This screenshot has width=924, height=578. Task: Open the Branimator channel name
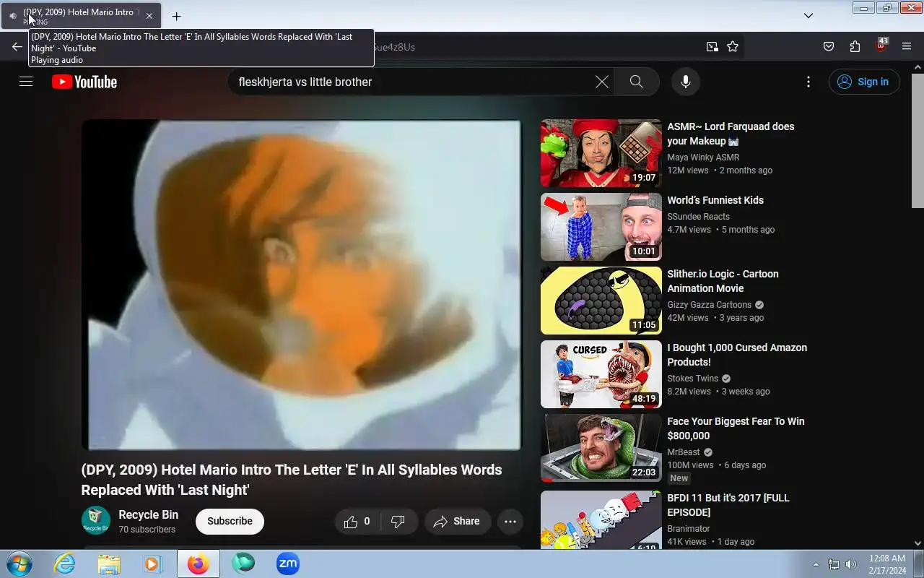coord(689,529)
